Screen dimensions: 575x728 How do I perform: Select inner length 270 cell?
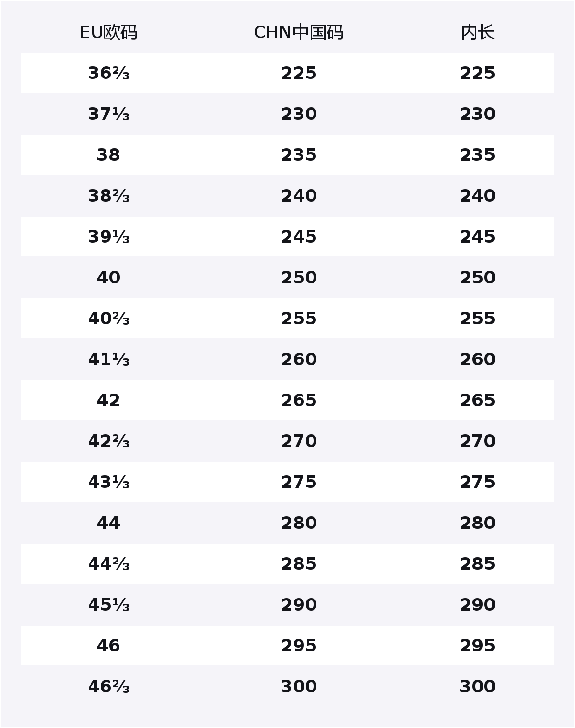(x=477, y=441)
